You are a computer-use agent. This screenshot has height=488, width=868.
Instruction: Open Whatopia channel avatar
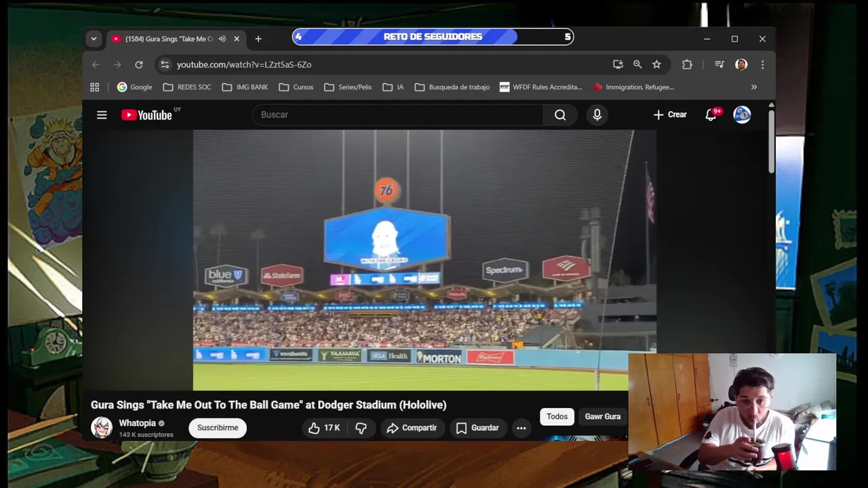click(102, 428)
